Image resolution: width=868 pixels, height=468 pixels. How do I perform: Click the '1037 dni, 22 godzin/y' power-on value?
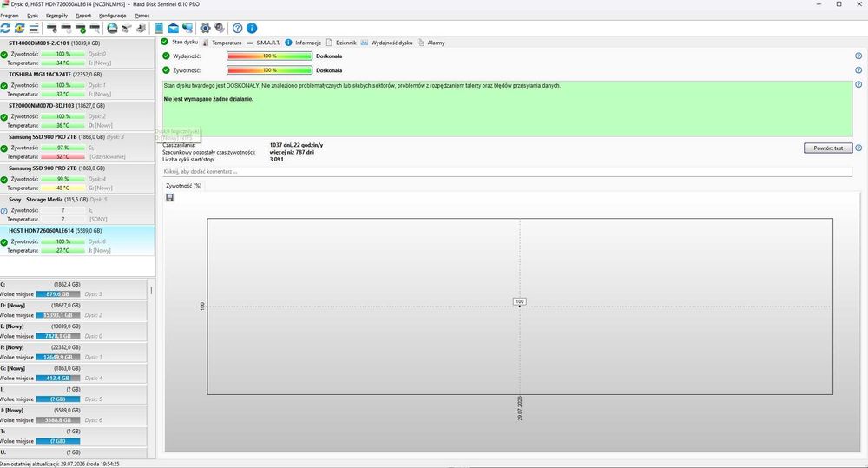[x=296, y=145]
